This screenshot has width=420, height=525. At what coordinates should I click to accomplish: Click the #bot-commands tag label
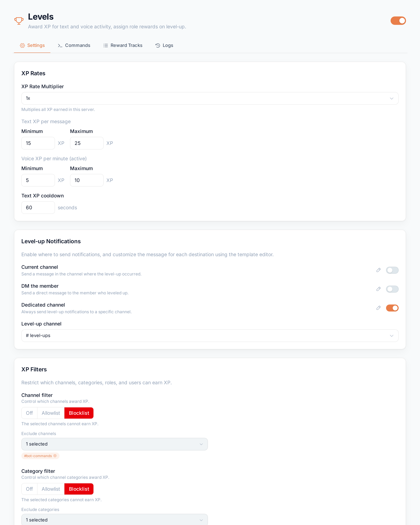tap(38, 456)
